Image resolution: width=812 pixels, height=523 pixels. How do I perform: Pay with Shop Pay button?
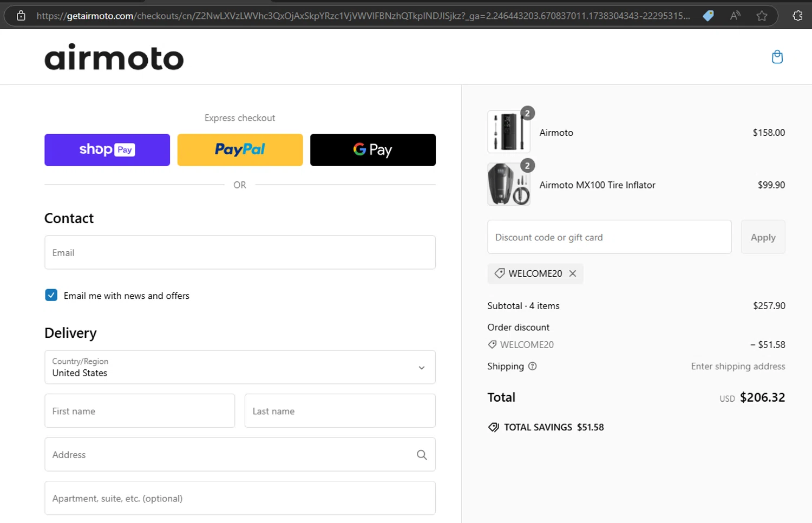tap(107, 150)
